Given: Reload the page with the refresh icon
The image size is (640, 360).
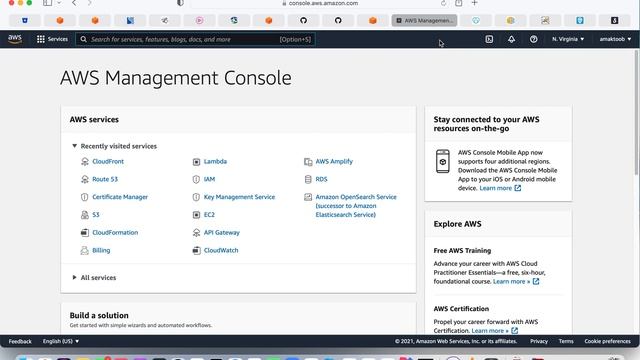Looking at the screenshot, I should click(x=443, y=3).
